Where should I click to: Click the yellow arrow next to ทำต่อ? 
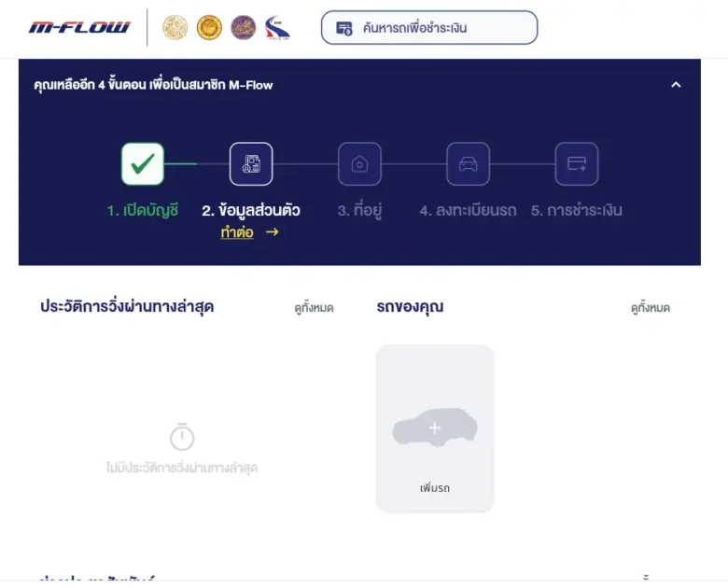coord(273,231)
